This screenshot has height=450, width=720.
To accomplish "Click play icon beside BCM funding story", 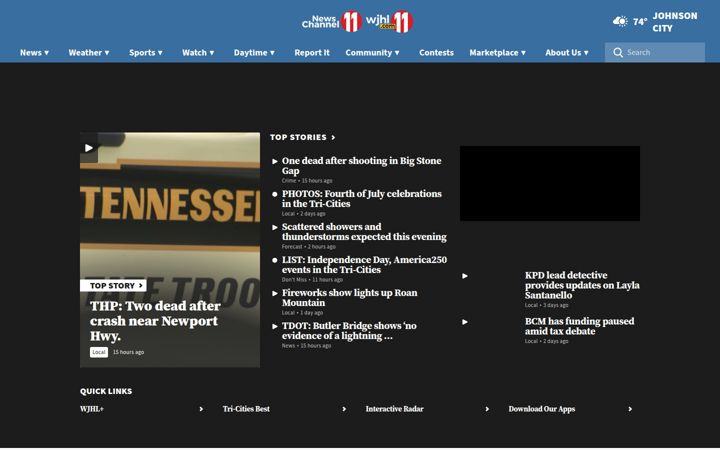I will point(465,322).
